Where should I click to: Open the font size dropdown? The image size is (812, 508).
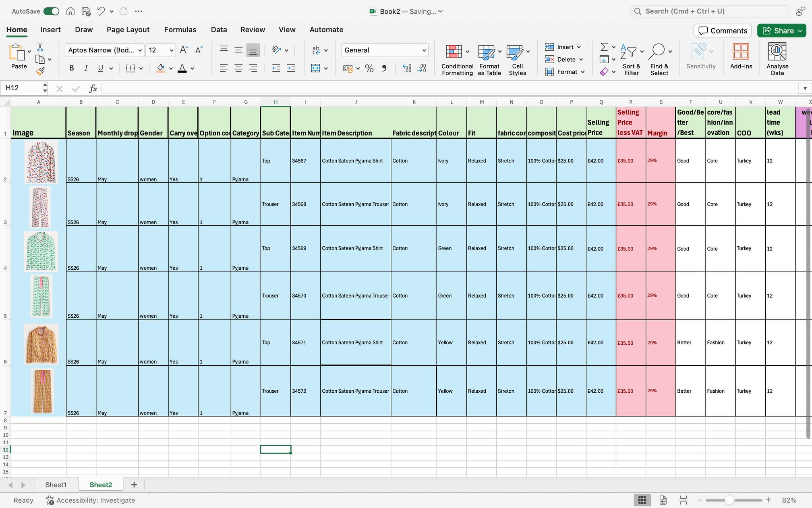(171, 50)
